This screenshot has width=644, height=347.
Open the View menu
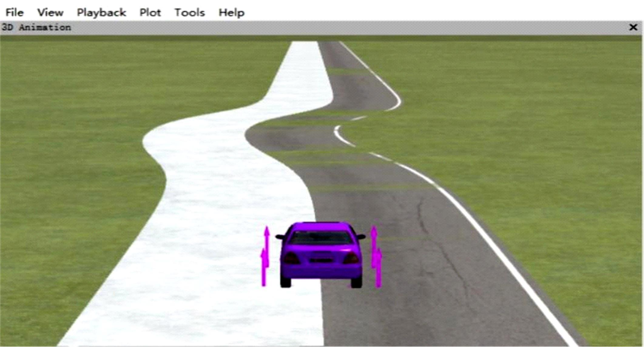[50, 12]
